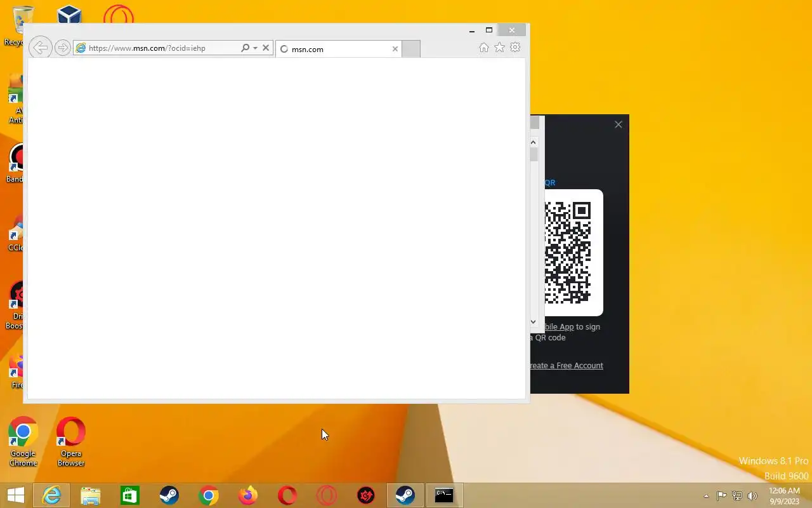The height and width of the screenshot is (508, 812).
Task: Open the Mobile App link in Steam
Action: pyautogui.click(x=559, y=327)
